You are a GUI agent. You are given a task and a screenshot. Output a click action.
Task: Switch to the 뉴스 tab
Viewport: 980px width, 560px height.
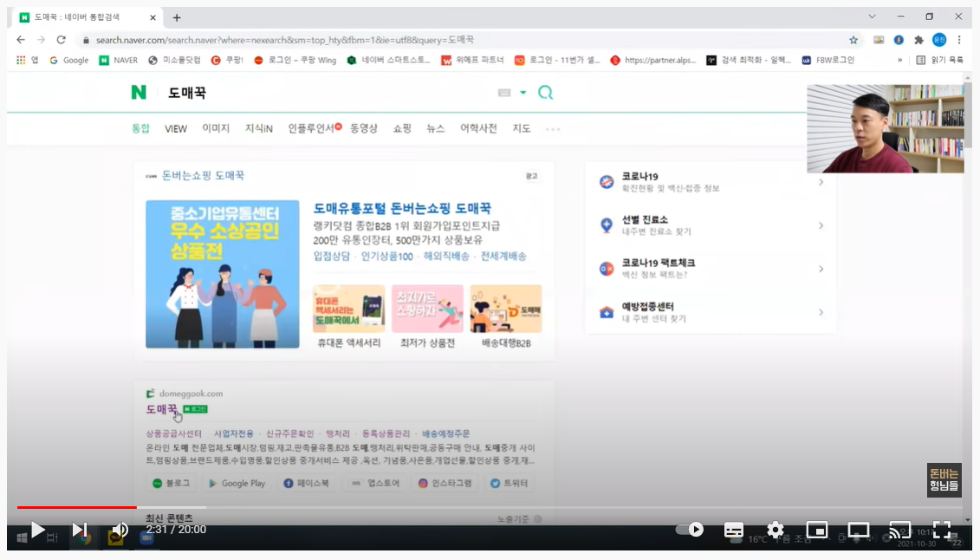point(436,128)
